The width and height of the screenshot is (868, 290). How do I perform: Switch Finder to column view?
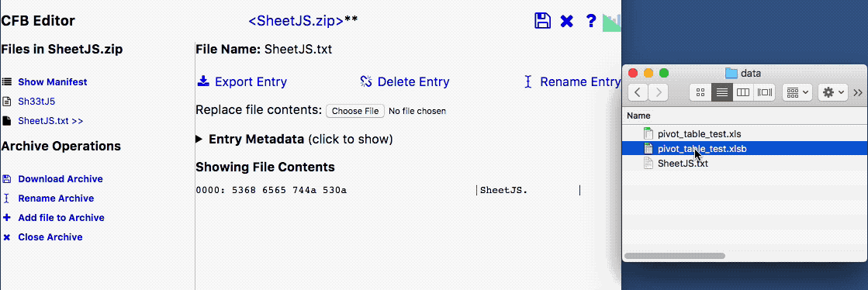[x=743, y=92]
